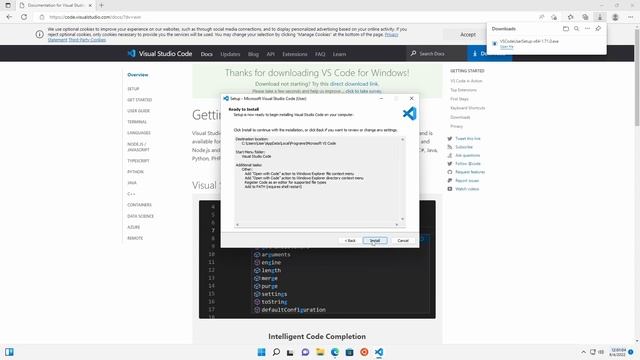The height and width of the screenshot is (360, 640).
Task: Expand the TYPESCRIPT docs section
Action: tap(138, 161)
